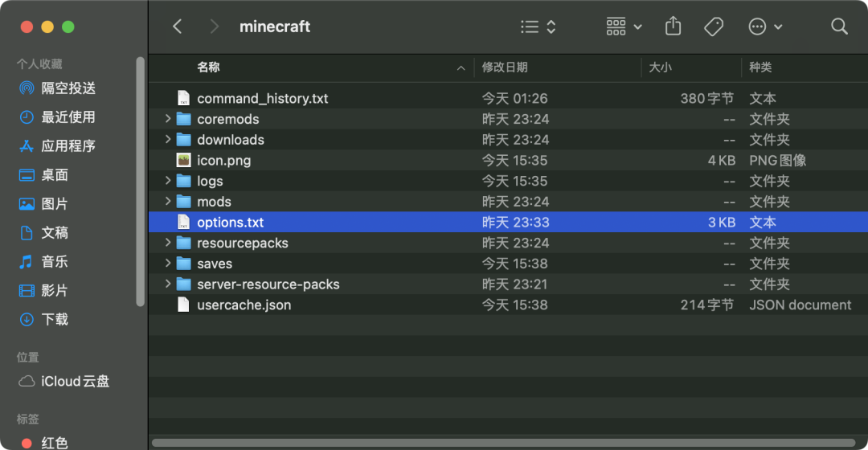Expand the saves folder
Screen dimensions: 868x450
(x=168, y=263)
